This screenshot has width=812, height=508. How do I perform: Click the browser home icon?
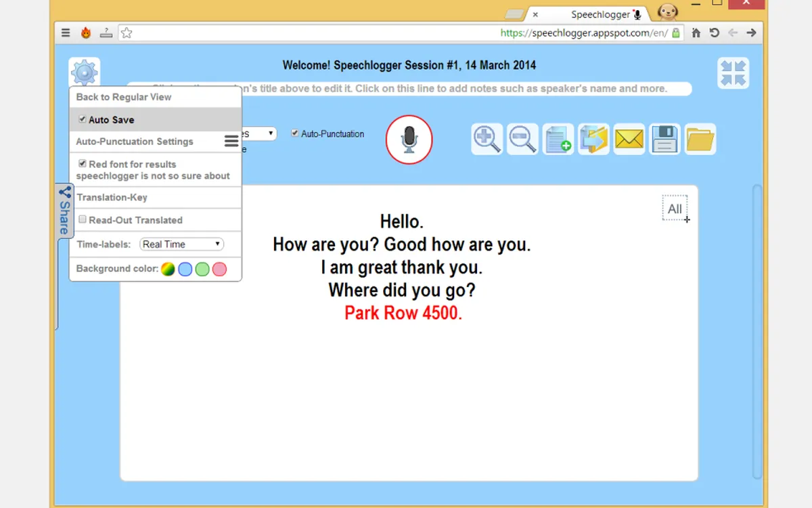tap(696, 33)
